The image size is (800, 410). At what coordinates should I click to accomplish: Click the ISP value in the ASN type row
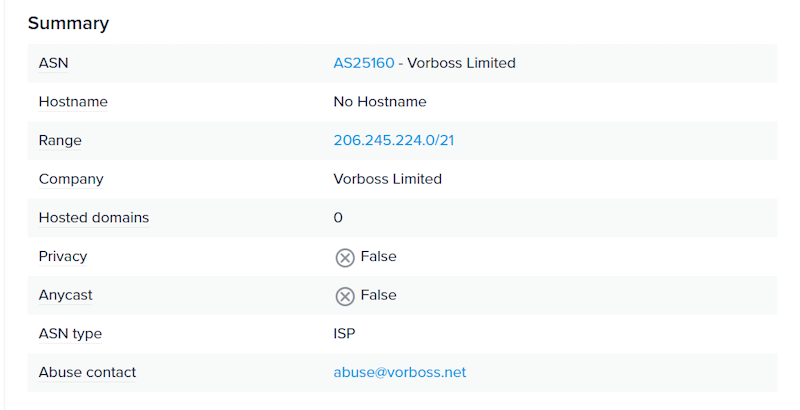(344, 334)
